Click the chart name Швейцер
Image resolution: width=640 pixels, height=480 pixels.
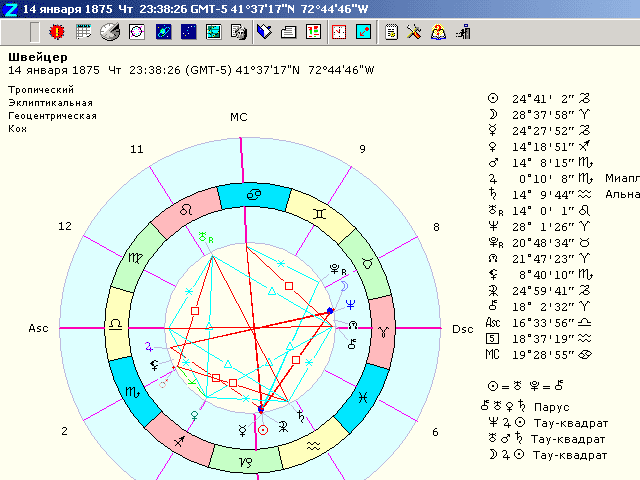click(x=38, y=57)
